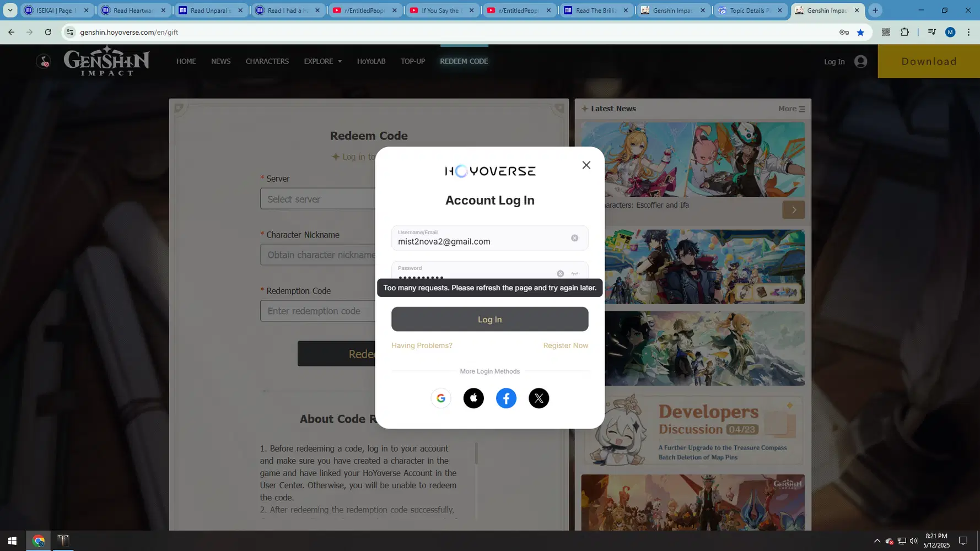Advance the news carousel with right arrow
The width and height of the screenshot is (980, 551).
coord(793,210)
